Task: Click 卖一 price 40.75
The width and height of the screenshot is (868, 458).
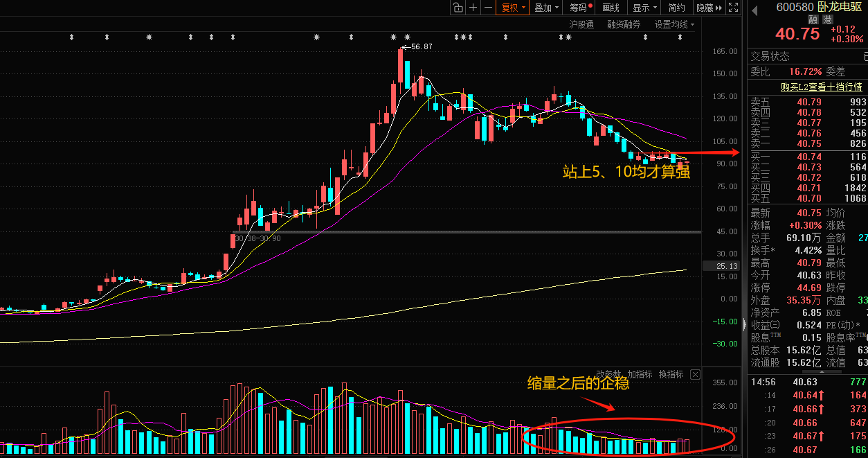Action: 809,143
